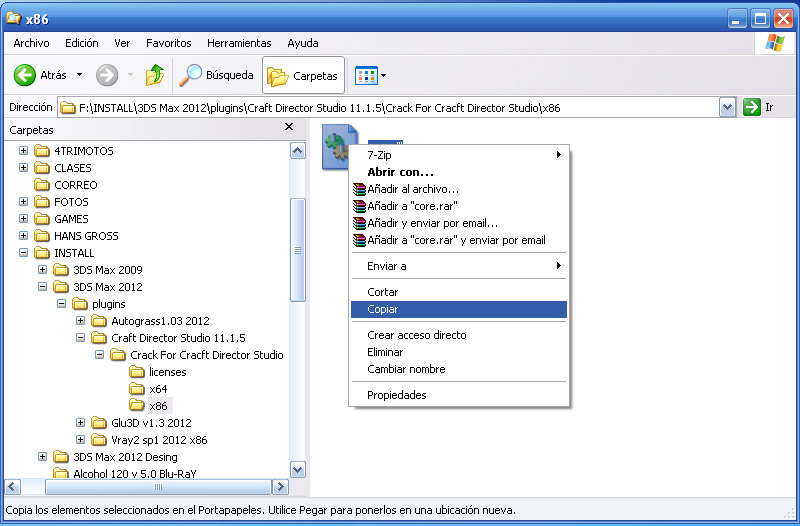Screen dimensions: 800x526
Task: Click the green Ir go button
Action: pos(752,107)
